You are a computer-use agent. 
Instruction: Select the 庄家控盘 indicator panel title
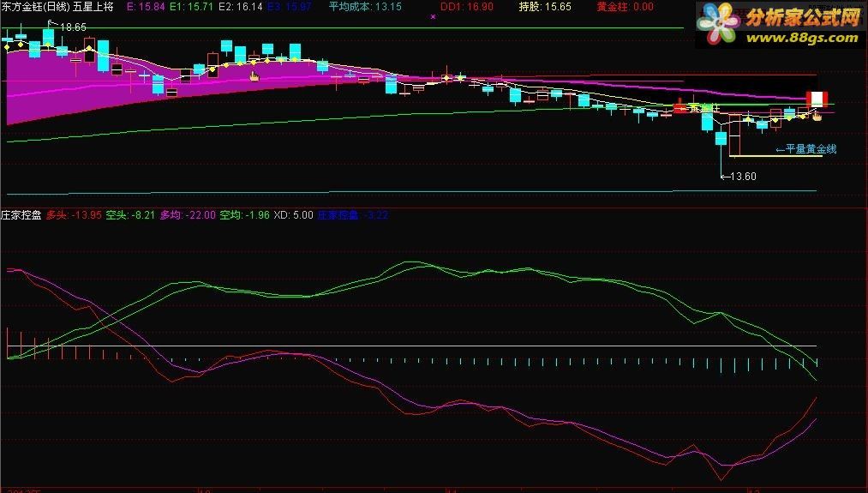pyautogui.click(x=21, y=215)
